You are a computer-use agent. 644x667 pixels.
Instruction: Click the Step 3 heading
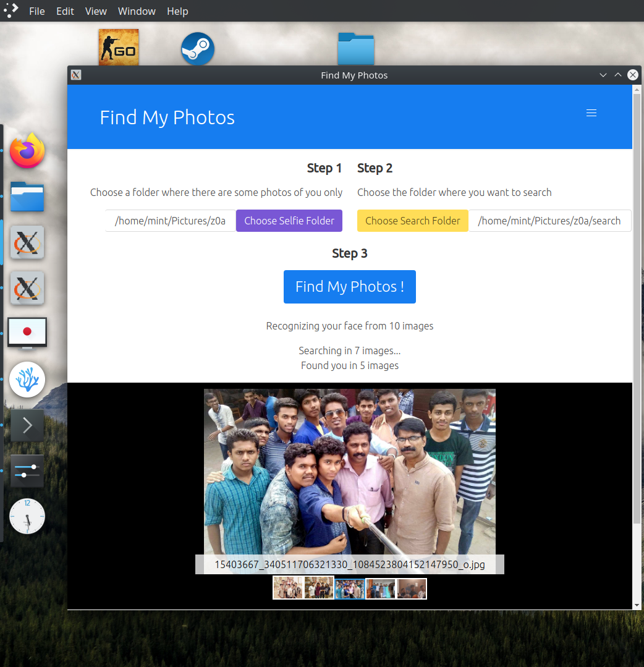click(x=350, y=253)
